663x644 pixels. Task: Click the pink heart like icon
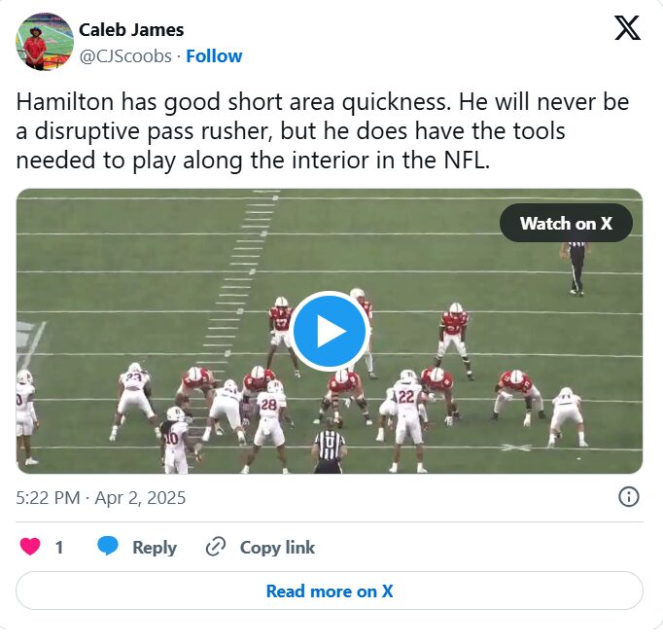coord(30,547)
